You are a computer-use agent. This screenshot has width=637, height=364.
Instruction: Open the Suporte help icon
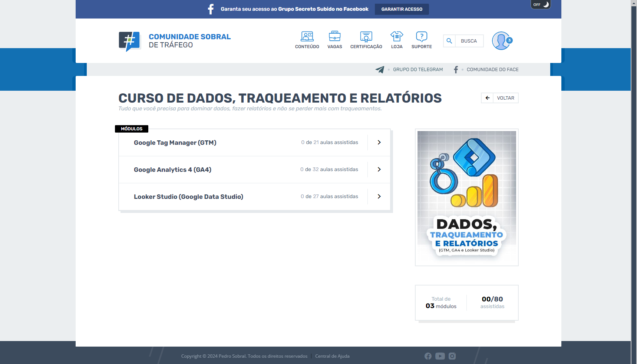(422, 37)
